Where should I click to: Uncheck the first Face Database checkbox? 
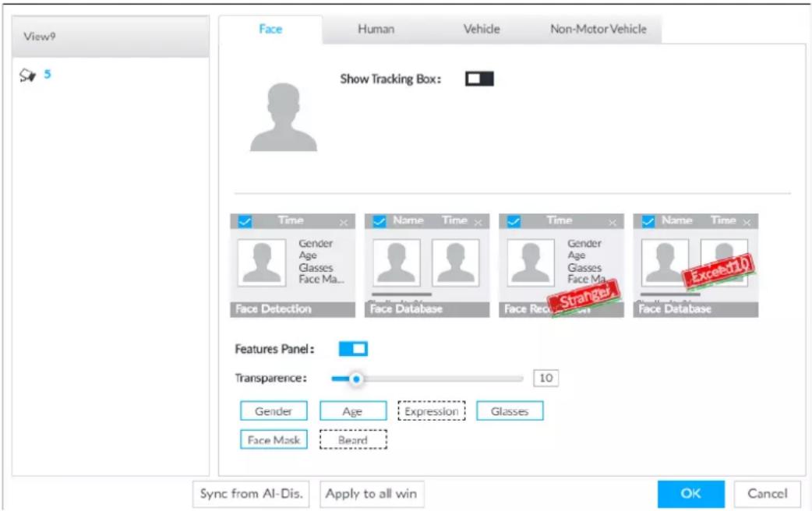[379, 221]
